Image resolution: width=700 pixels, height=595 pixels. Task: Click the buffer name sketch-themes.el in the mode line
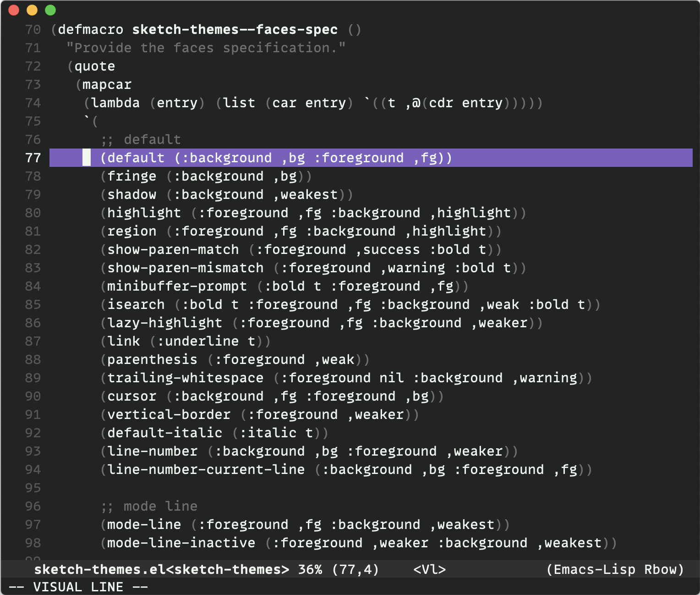100,569
